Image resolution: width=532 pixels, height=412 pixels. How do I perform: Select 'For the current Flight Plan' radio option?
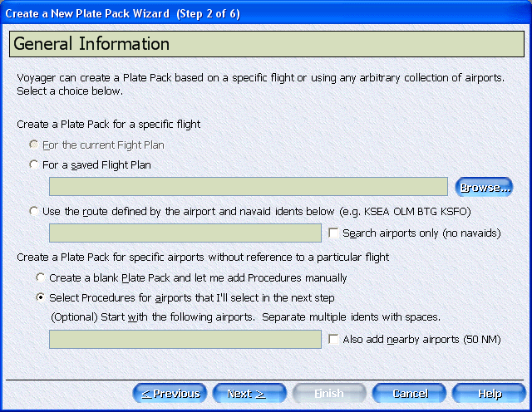click(x=33, y=145)
